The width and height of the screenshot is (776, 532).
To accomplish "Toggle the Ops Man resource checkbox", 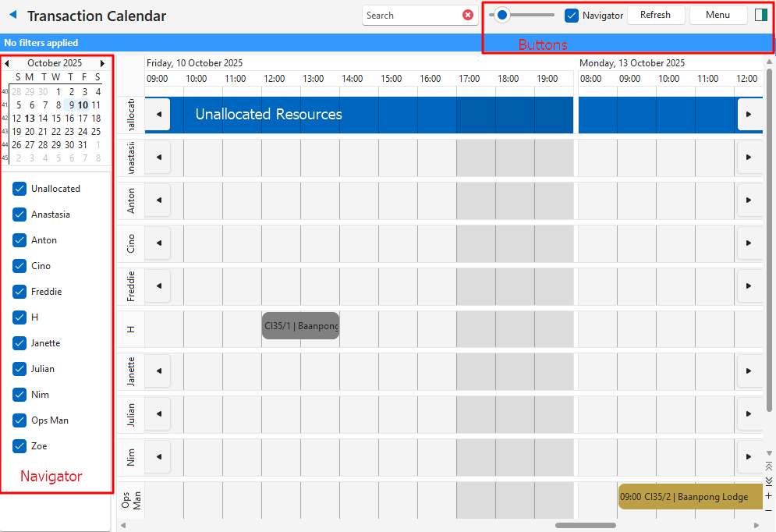I will (x=19, y=420).
